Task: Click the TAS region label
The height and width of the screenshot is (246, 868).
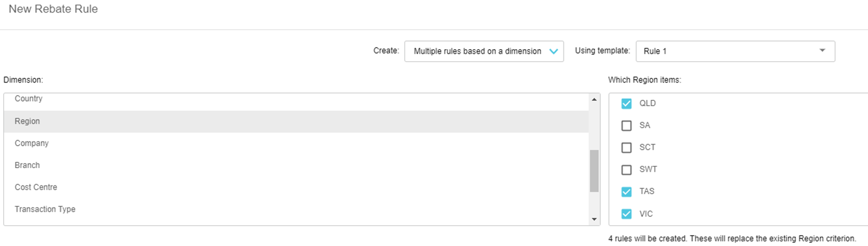Action: pyautogui.click(x=646, y=191)
